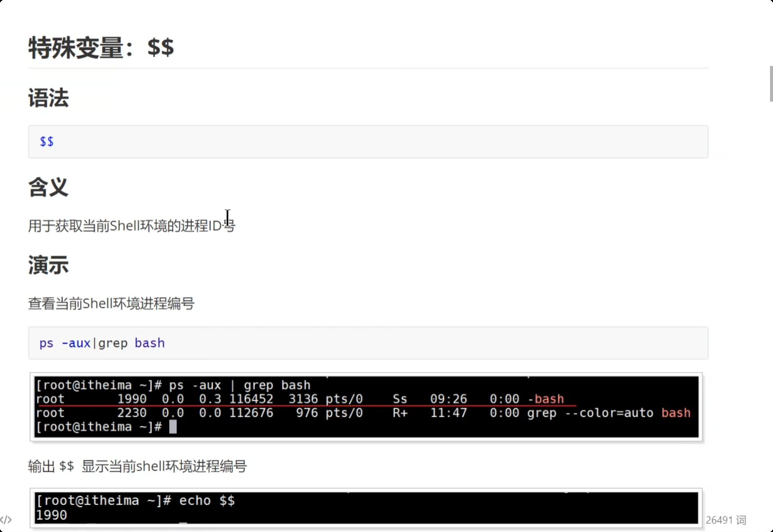Click the vertical scrollbar thumb

tap(771, 84)
